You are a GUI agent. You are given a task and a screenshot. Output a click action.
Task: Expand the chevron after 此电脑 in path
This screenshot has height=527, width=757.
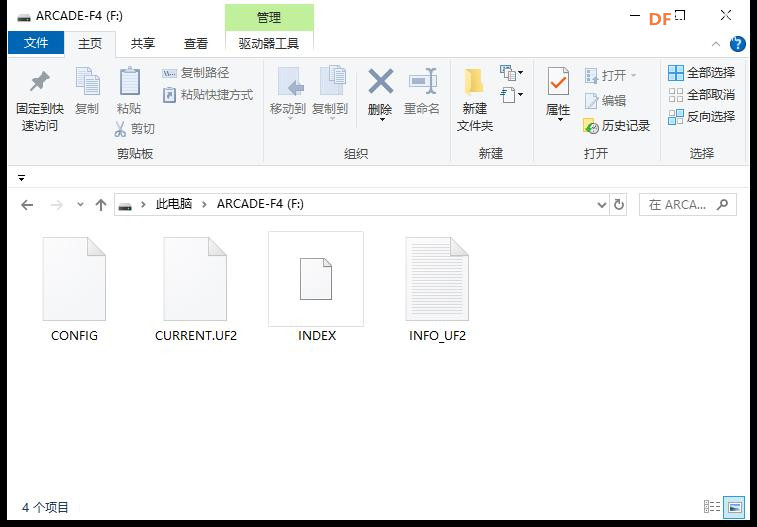coord(205,204)
